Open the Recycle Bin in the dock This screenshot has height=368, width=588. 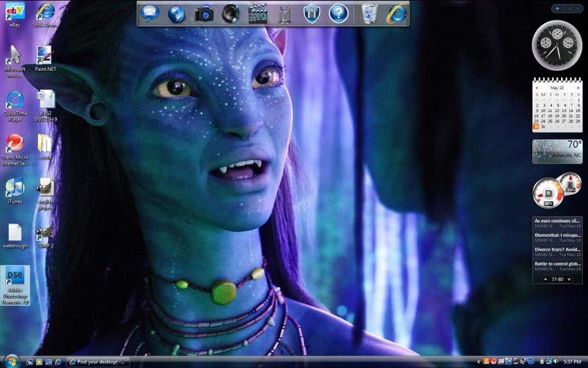370,13
